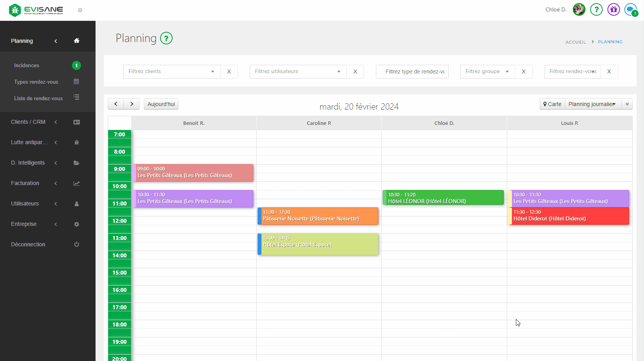Click Chloé D. profile avatar
The height and width of the screenshot is (361, 644).
coord(579,9)
